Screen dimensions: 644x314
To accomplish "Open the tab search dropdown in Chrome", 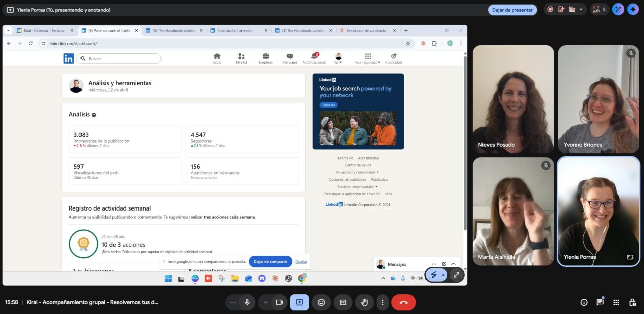I will click(x=8, y=30).
